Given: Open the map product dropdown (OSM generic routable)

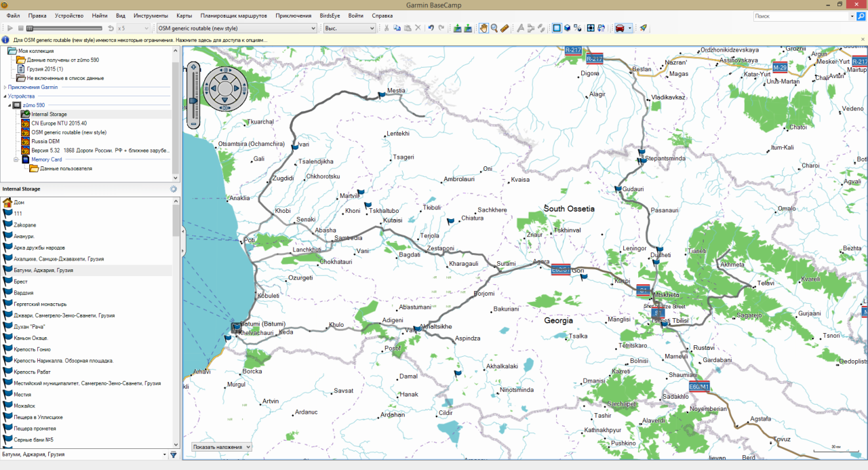Looking at the screenshot, I should click(x=236, y=28).
